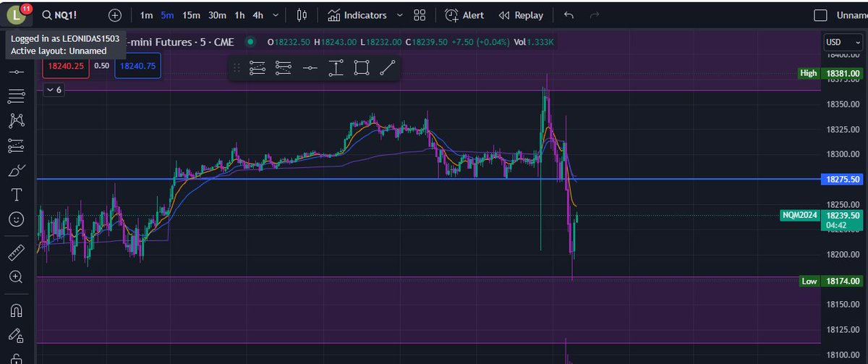Open the Fibonacci and Gann tools group
Image resolution: width=868 pixels, height=364 pixels.
tap(16, 96)
